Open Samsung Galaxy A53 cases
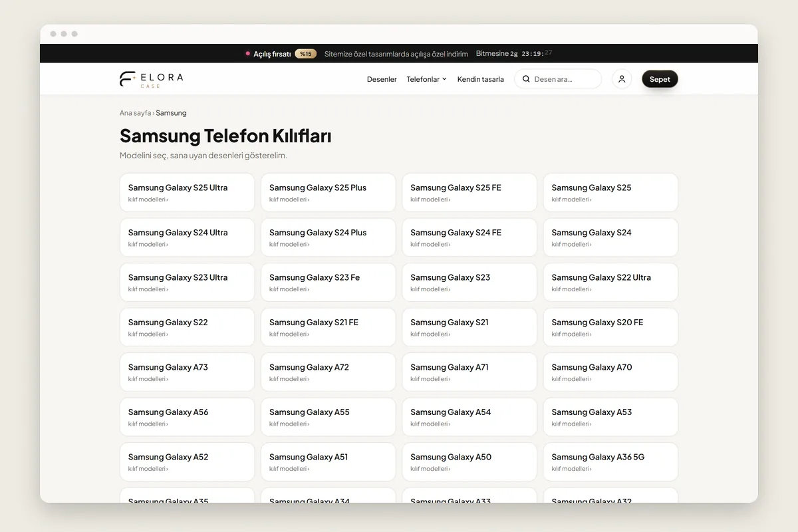The image size is (798, 532). 610,417
